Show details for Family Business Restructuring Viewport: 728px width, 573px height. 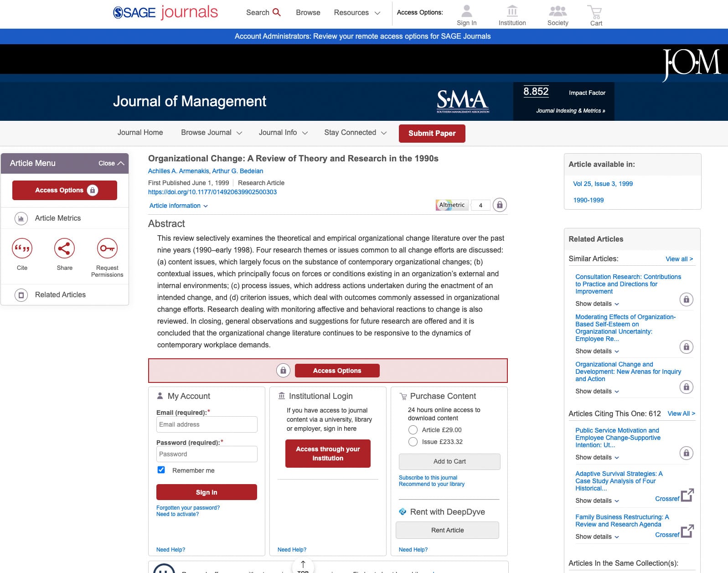[597, 537]
